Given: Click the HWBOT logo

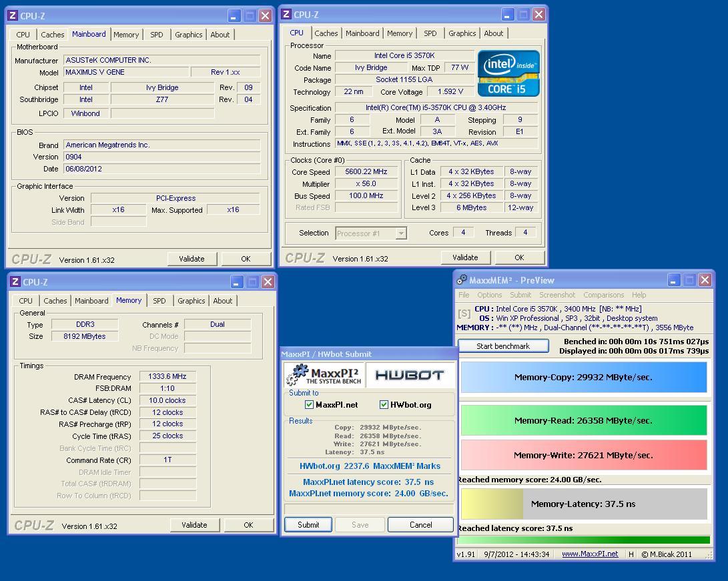Looking at the screenshot, I should (410, 374).
